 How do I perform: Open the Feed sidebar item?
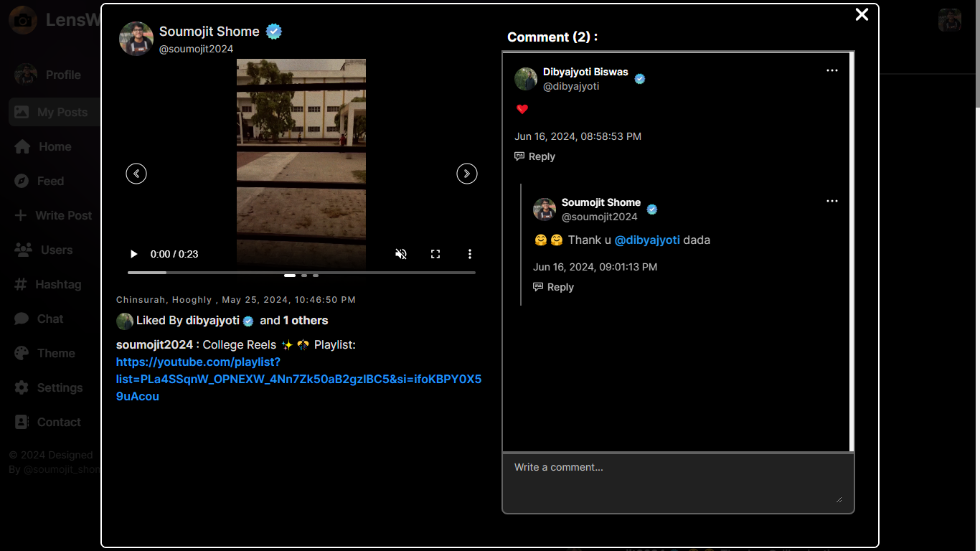coord(55,181)
